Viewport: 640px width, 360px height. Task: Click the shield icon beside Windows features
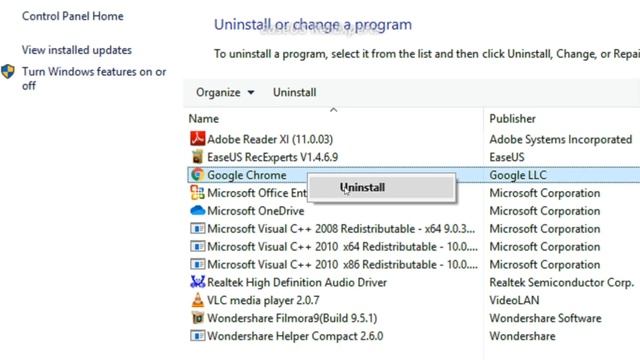8,72
